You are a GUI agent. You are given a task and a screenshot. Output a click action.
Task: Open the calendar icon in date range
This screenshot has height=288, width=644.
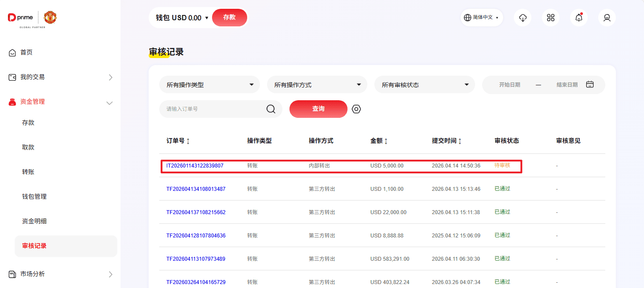tap(590, 84)
